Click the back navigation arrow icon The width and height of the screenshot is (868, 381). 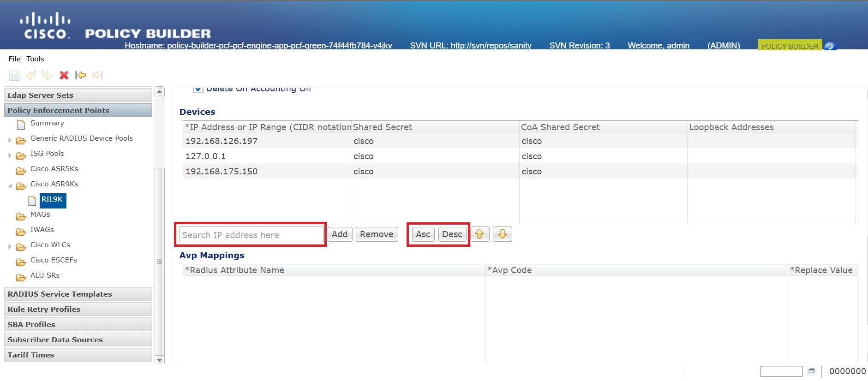coord(81,75)
